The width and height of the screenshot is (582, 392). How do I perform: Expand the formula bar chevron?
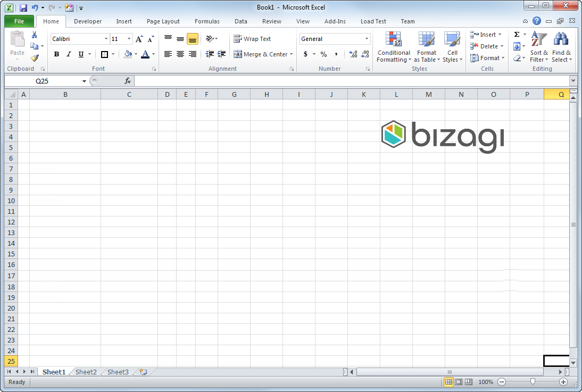[x=573, y=80]
